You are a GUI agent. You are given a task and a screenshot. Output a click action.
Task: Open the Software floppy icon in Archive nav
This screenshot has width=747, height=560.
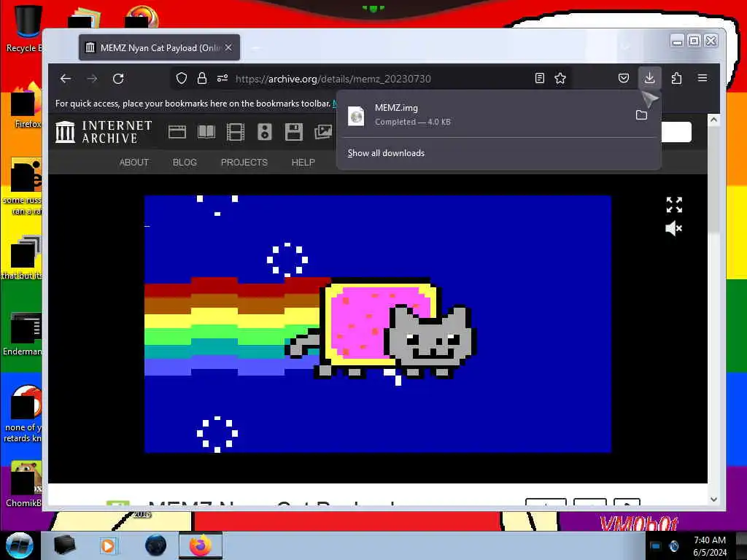[294, 132]
